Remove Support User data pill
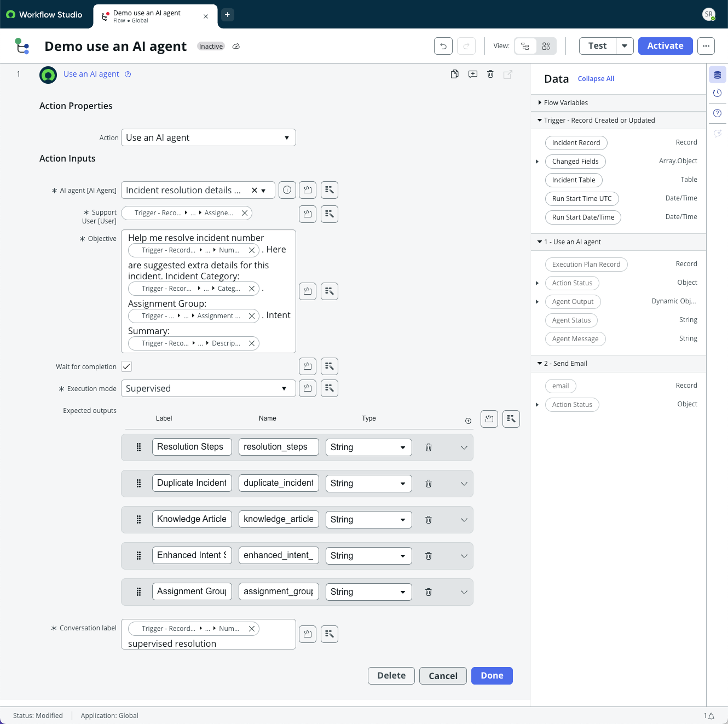 (x=245, y=213)
